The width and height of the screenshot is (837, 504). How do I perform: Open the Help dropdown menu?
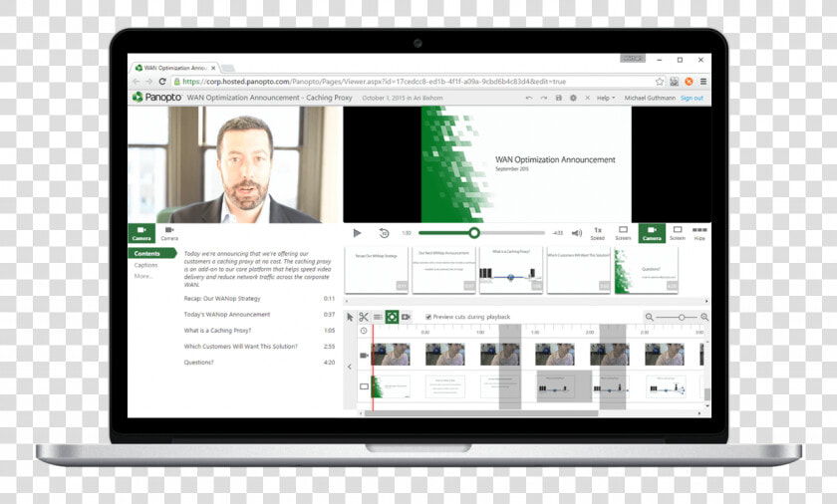click(606, 98)
